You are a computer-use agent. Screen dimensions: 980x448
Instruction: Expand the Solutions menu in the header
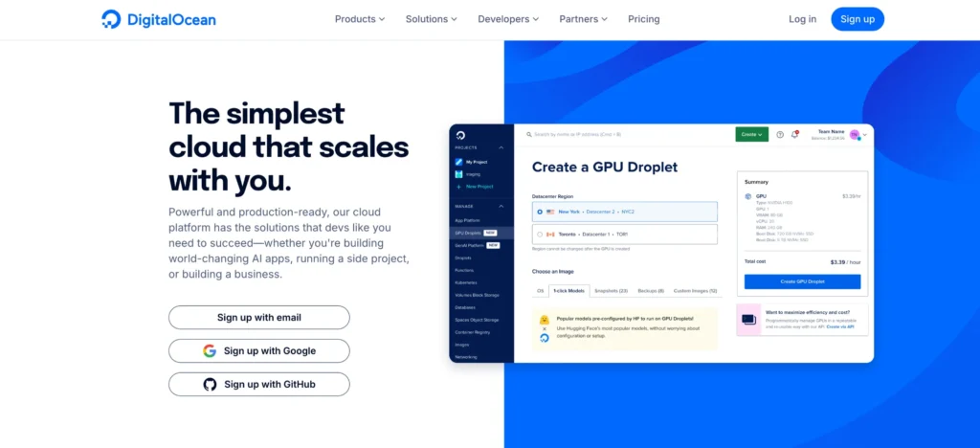coord(432,19)
